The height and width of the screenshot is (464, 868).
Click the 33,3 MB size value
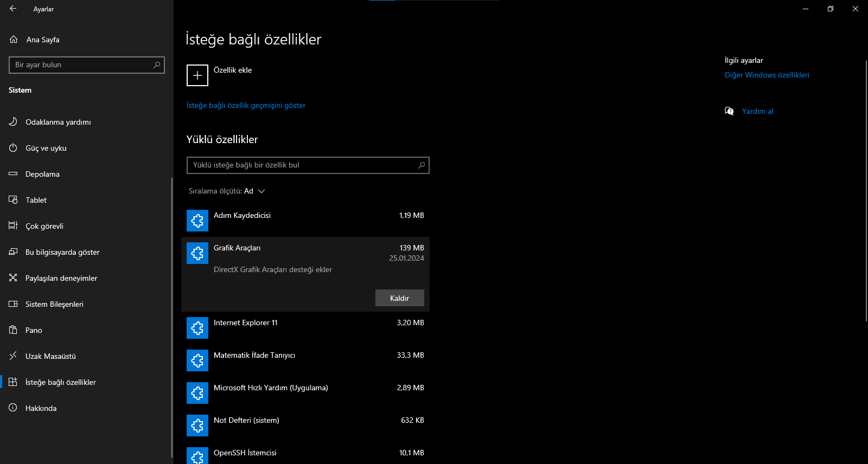click(410, 355)
